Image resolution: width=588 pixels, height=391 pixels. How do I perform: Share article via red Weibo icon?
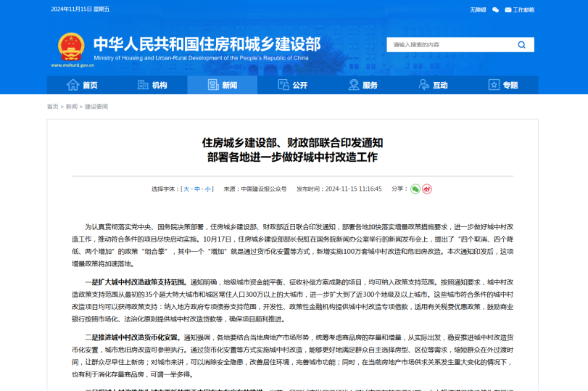pyautogui.click(x=427, y=189)
